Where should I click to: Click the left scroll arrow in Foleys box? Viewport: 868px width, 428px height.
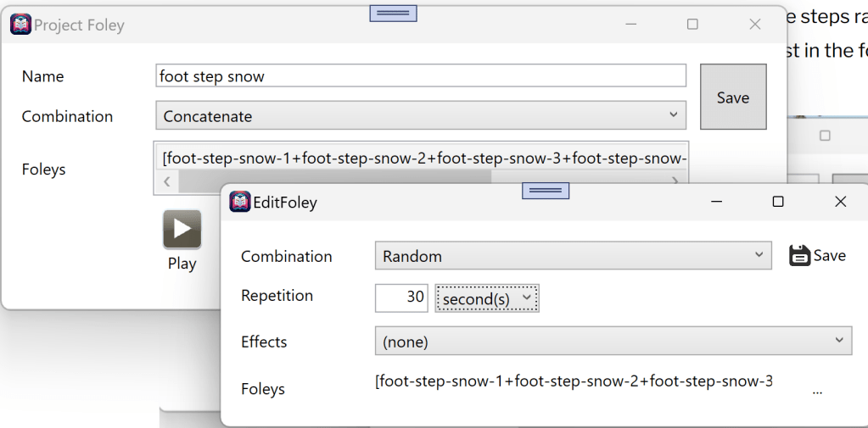point(166,180)
